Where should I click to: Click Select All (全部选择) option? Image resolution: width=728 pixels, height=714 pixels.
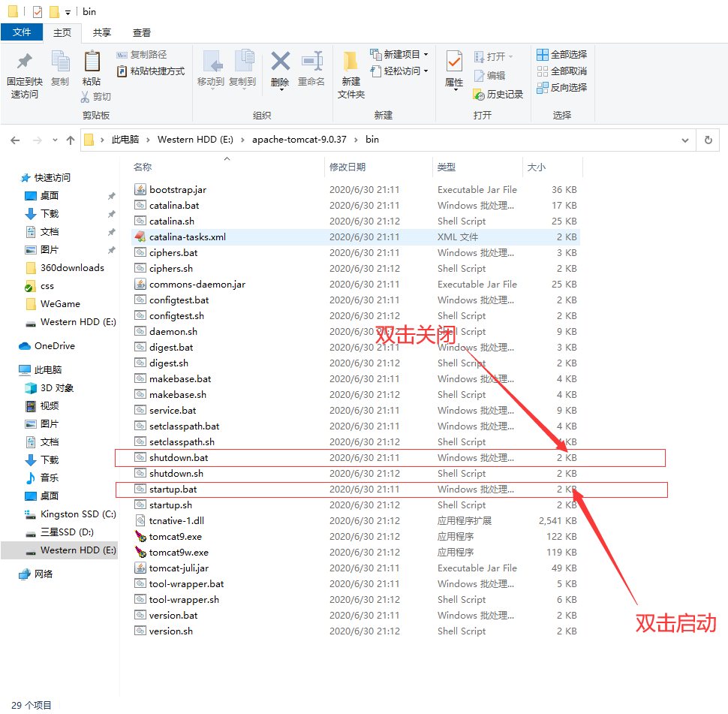pos(561,55)
